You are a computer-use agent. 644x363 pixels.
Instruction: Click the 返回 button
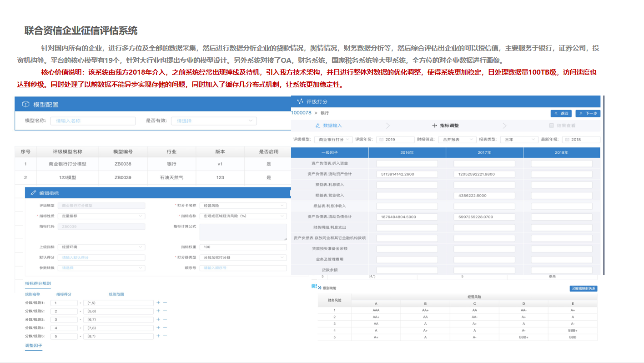point(561,113)
